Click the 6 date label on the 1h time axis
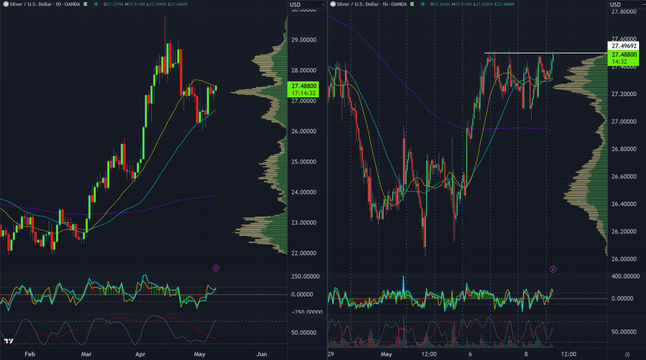 pyautogui.click(x=470, y=354)
